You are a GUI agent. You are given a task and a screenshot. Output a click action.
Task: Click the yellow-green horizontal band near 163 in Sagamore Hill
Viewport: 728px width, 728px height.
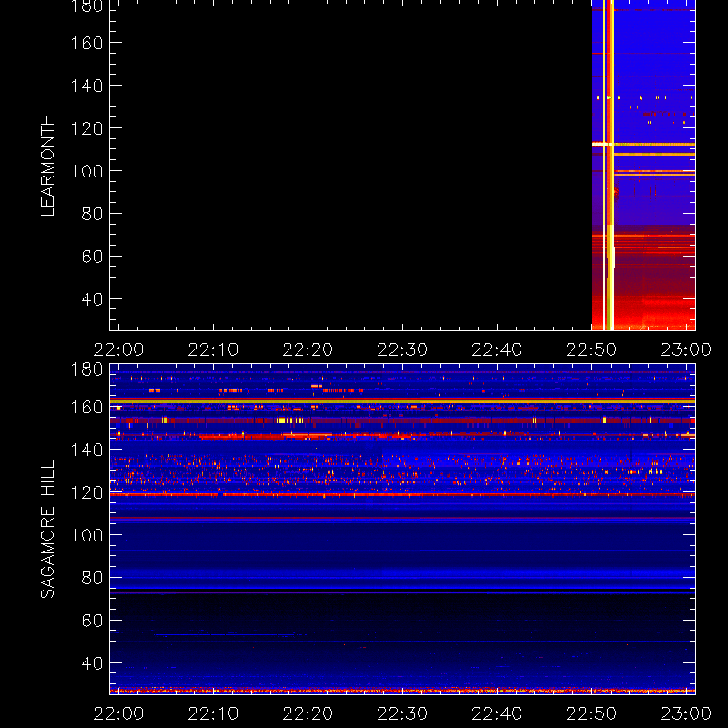coord(402,400)
